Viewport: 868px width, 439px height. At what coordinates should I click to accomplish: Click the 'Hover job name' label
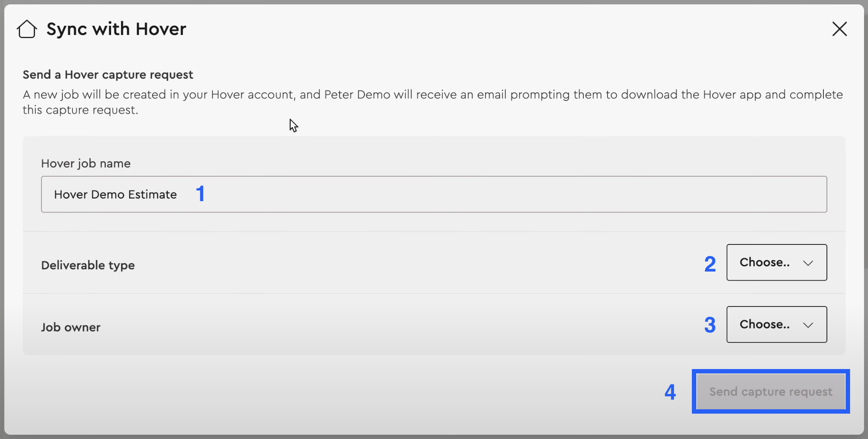tap(86, 164)
